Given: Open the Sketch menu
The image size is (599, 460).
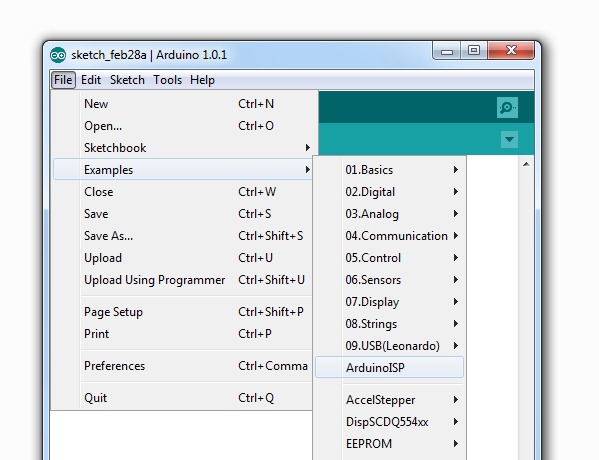Looking at the screenshot, I should [127, 80].
